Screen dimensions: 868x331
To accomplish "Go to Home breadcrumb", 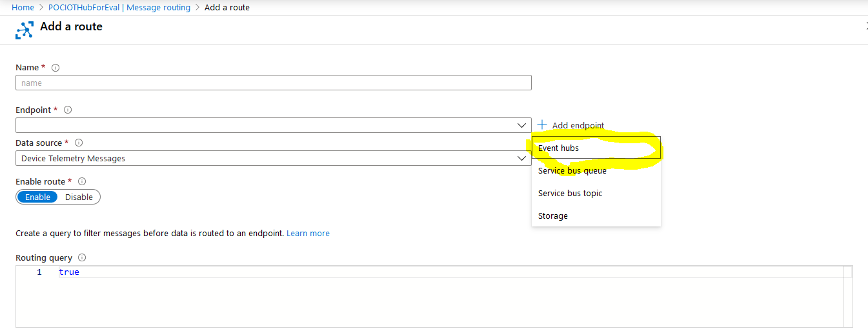I will click(23, 7).
